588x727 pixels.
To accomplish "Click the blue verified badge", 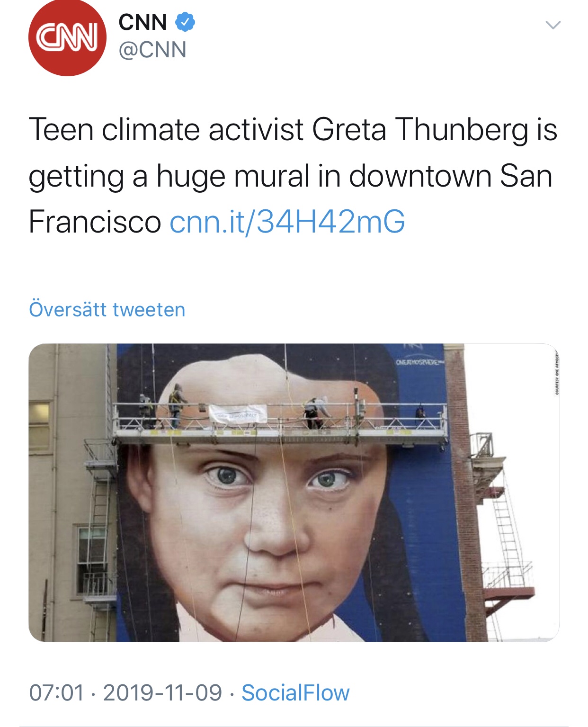I will click(185, 22).
